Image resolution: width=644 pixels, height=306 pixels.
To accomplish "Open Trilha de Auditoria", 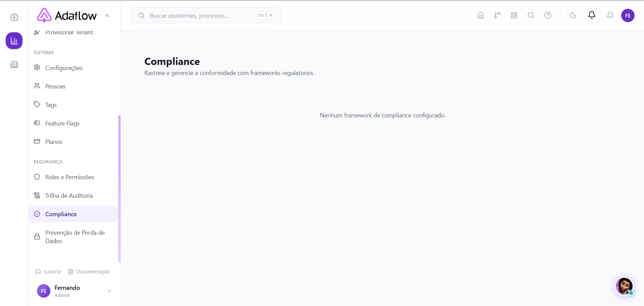I will click(73, 195).
